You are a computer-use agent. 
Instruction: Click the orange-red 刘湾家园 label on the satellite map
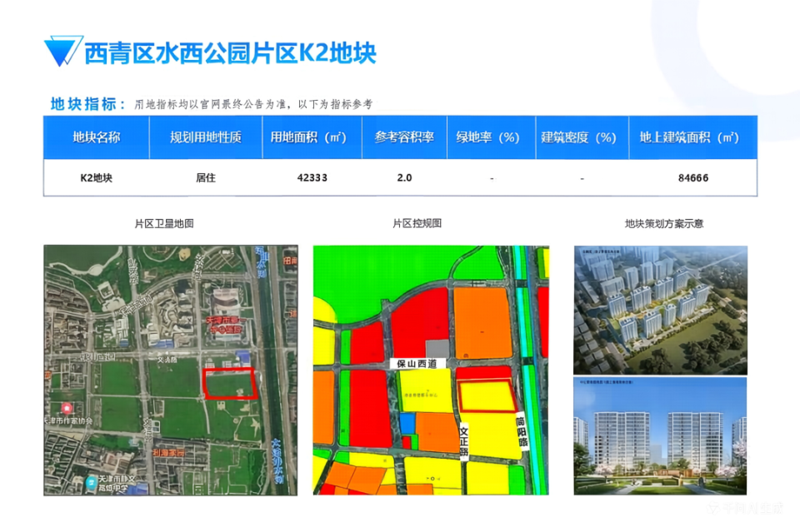(169, 453)
